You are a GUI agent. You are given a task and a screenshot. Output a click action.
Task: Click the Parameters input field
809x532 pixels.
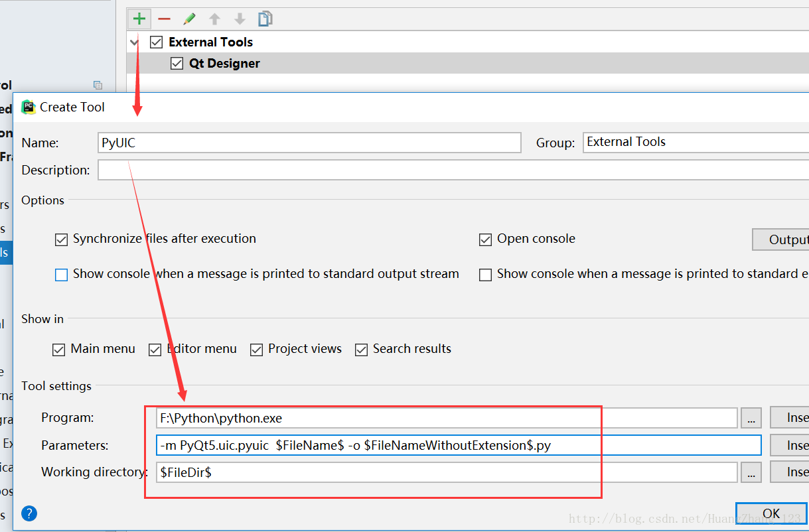pyautogui.click(x=459, y=445)
